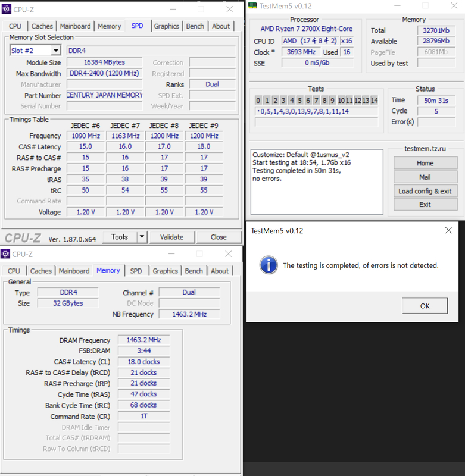465x476 pixels.
Task: Click the TestMem5 log text area
Action: tap(317, 181)
